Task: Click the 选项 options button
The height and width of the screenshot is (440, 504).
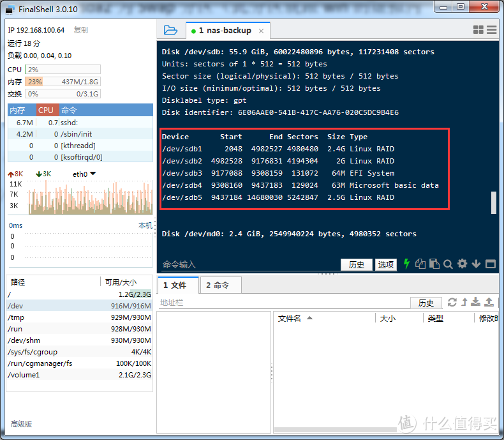Action: click(x=386, y=265)
